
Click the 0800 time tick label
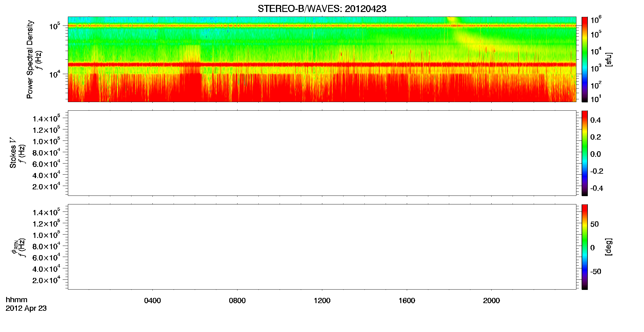coord(237,301)
